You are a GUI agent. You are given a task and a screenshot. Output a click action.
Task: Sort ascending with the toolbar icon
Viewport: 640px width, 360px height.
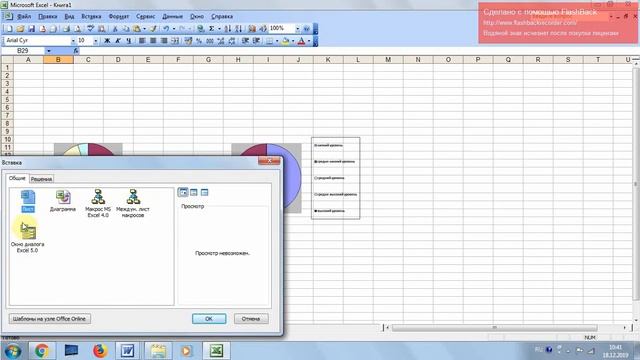point(228,29)
